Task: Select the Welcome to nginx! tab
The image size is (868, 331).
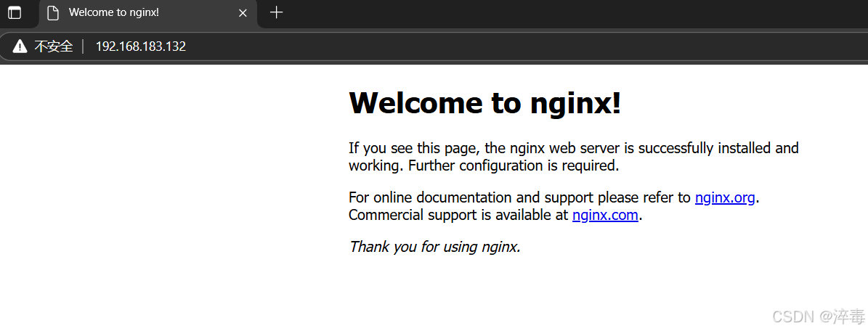Action: point(147,13)
